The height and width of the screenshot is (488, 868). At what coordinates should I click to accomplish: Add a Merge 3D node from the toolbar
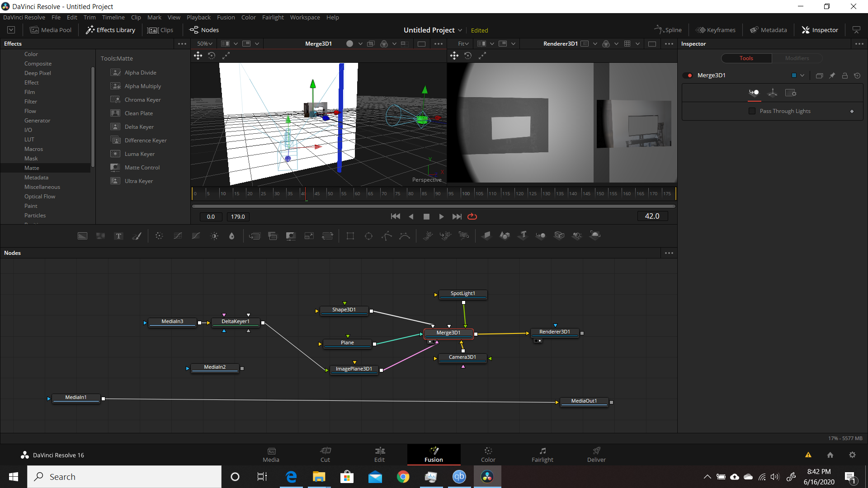[541, 235]
